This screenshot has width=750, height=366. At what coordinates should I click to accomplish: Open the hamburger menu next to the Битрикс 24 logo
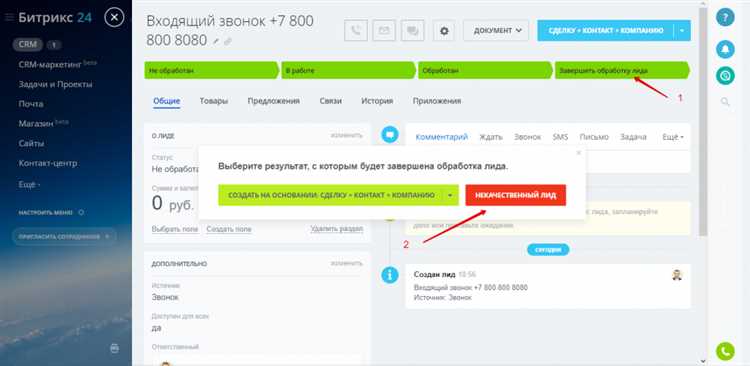pos(9,18)
